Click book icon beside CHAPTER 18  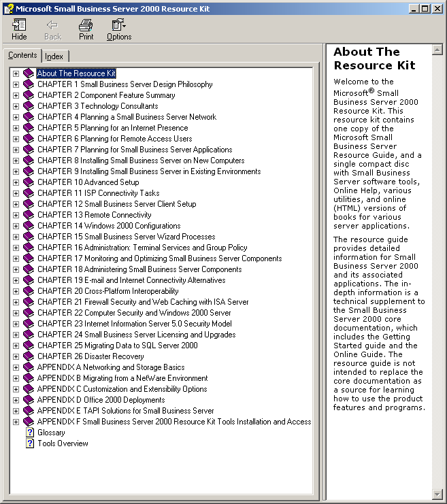(x=29, y=269)
